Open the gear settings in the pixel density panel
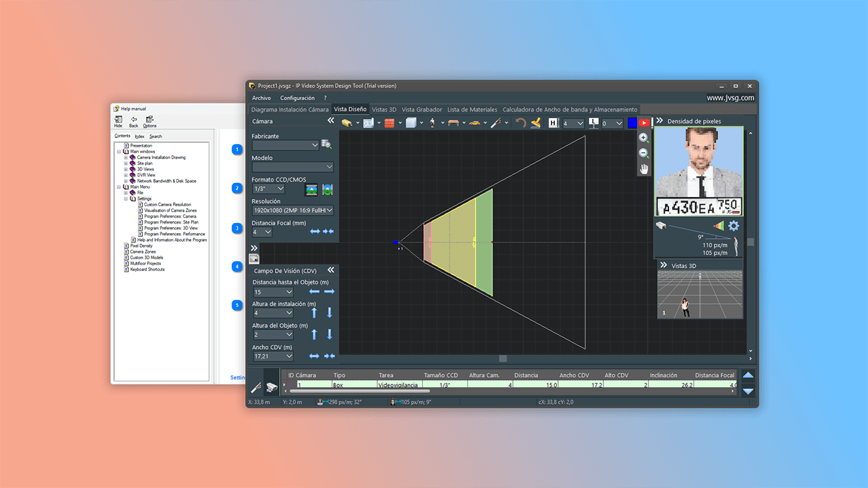 733,226
